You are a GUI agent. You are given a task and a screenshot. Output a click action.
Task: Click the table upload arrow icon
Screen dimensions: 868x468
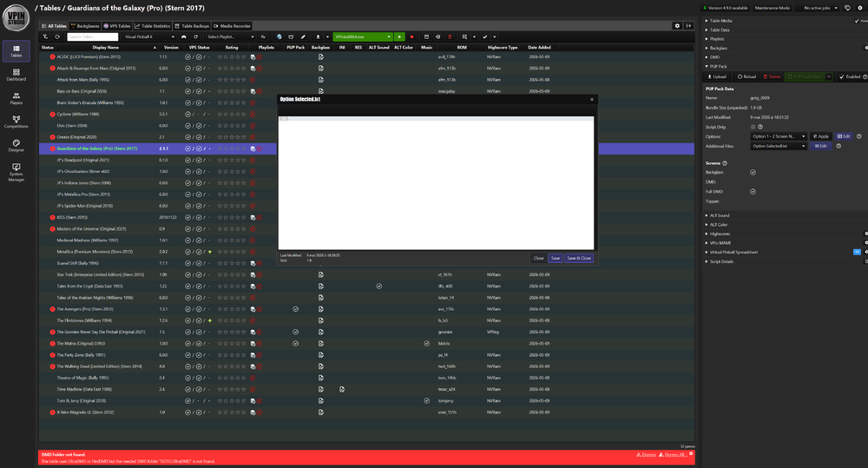point(318,36)
